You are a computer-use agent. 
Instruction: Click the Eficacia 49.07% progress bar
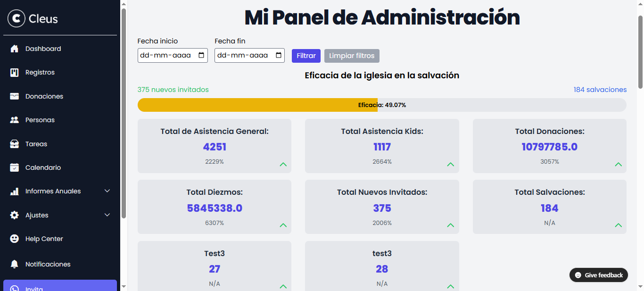tap(382, 105)
